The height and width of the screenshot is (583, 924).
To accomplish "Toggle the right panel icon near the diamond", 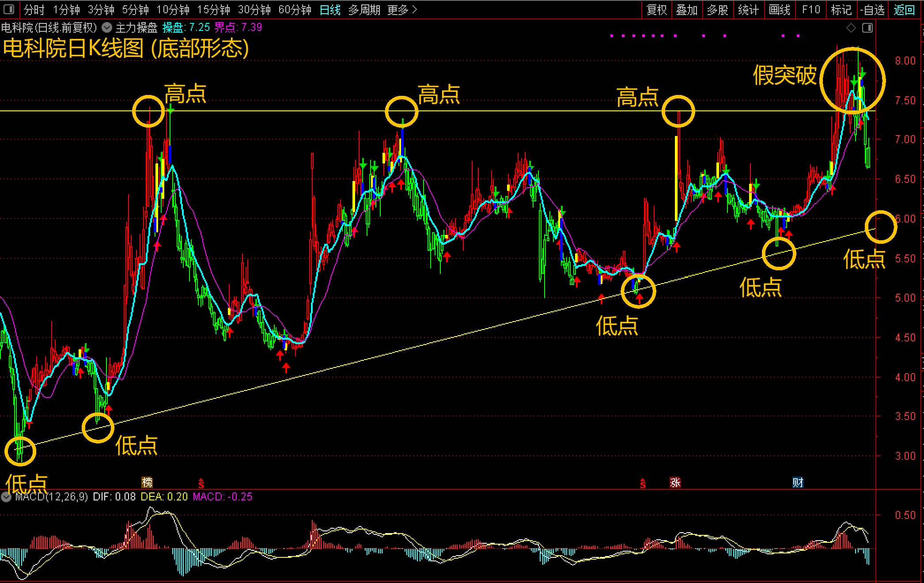I will click(x=867, y=28).
